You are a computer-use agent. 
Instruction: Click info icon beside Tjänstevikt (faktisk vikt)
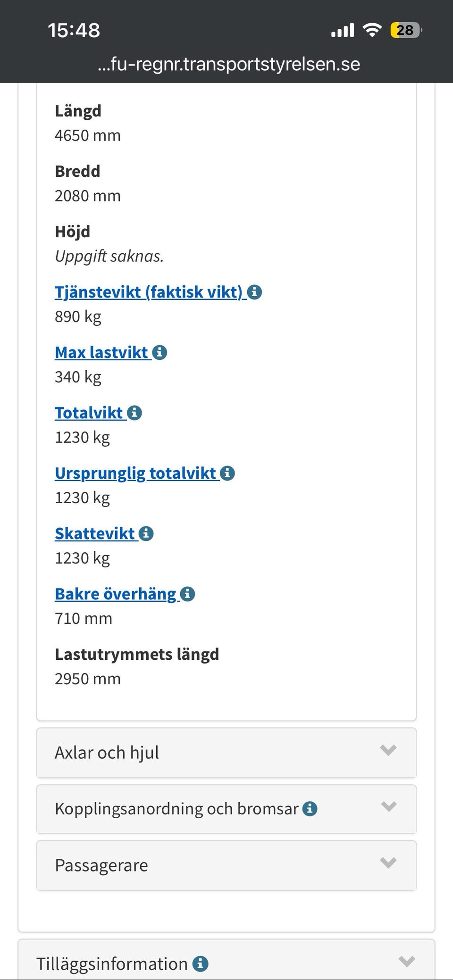point(255,292)
